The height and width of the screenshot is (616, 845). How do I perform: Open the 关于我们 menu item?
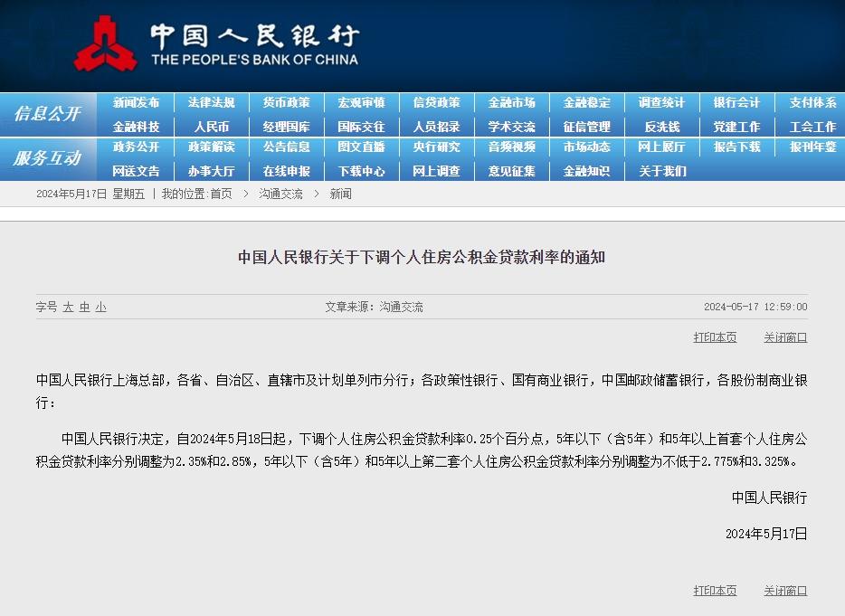click(661, 171)
